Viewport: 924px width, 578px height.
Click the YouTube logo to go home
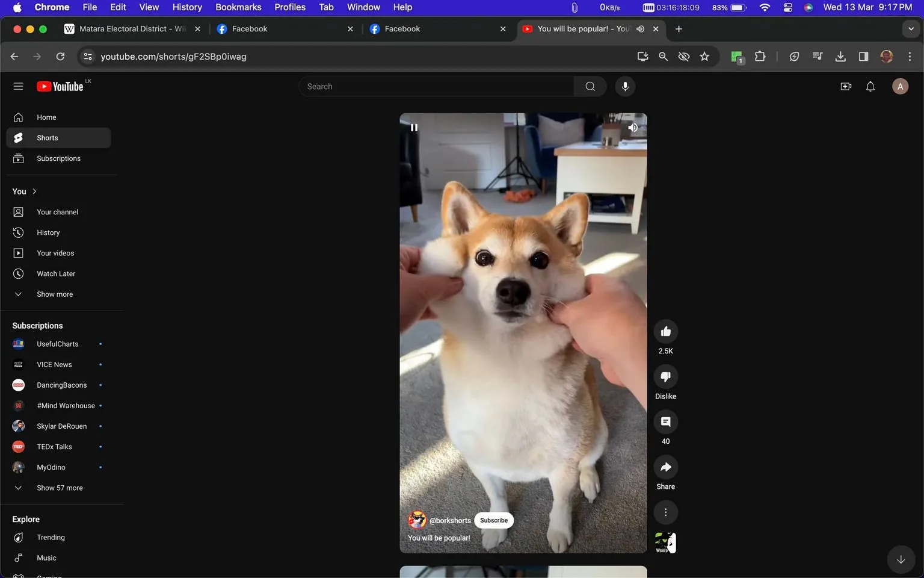(x=60, y=86)
